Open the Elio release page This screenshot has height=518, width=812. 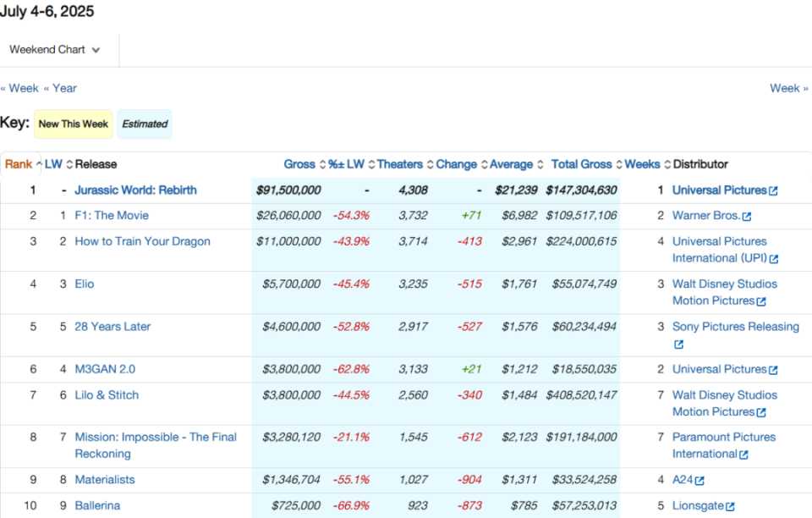click(x=85, y=284)
